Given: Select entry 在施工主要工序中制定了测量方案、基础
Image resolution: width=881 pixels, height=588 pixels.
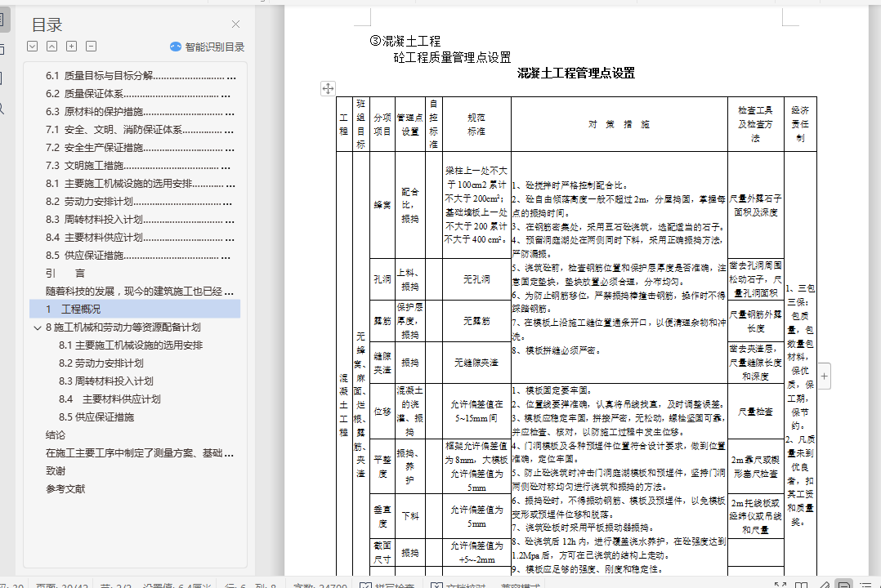Looking at the screenshot, I should tap(140, 453).
